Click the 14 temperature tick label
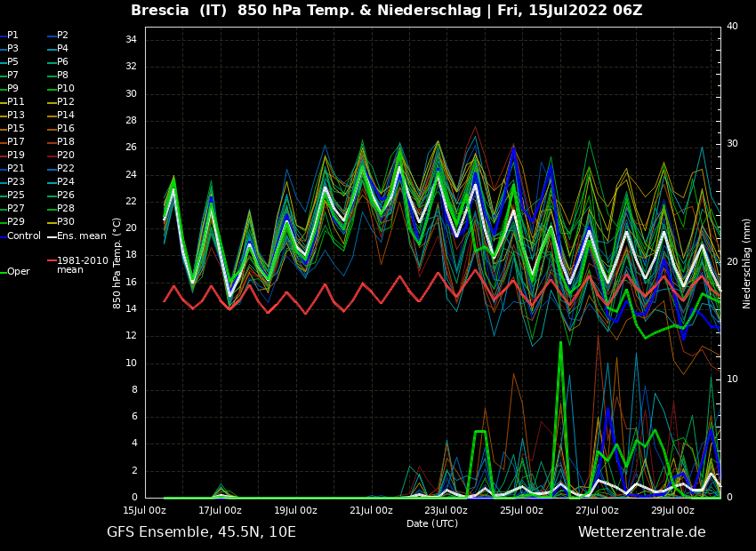The image size is (756, 551). 131,309
